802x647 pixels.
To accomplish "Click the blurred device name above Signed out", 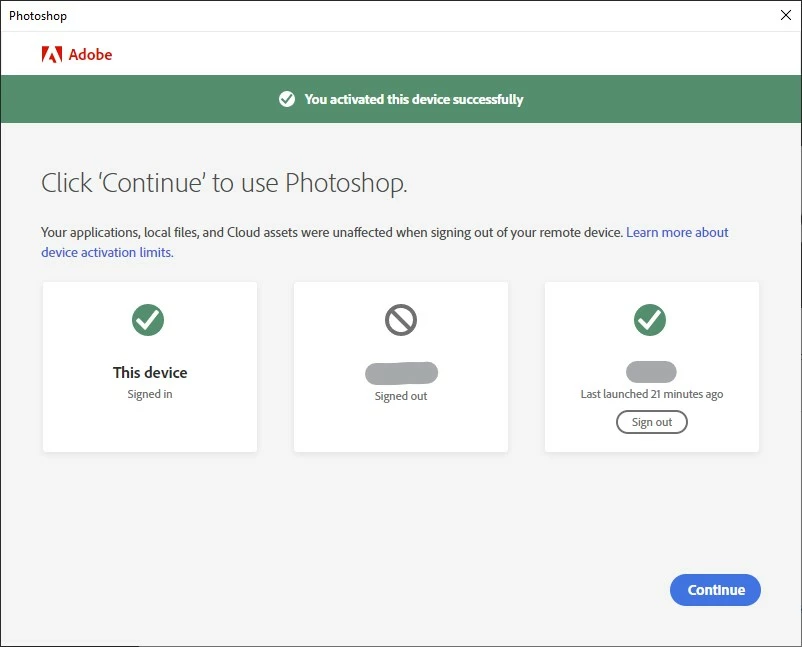I will tap(402, 373).
